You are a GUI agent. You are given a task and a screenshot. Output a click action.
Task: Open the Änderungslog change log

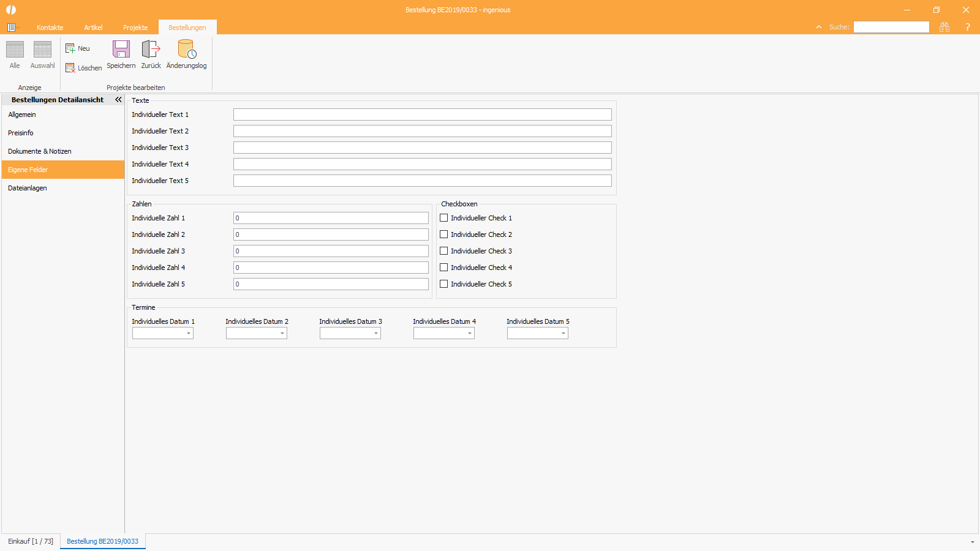[187, 54]
